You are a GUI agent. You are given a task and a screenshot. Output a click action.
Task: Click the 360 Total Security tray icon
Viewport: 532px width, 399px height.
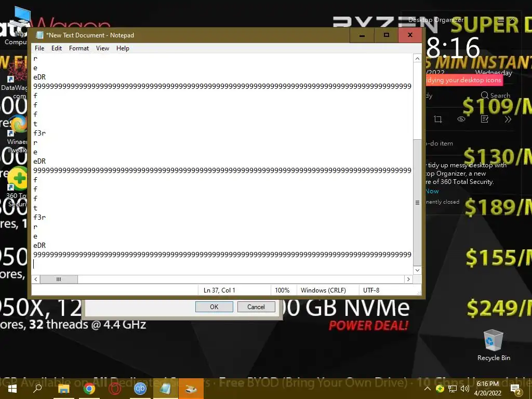point(440,389)
